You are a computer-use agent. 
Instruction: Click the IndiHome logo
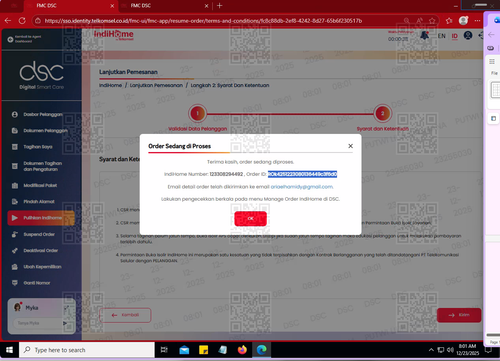(x=114, y=35)
